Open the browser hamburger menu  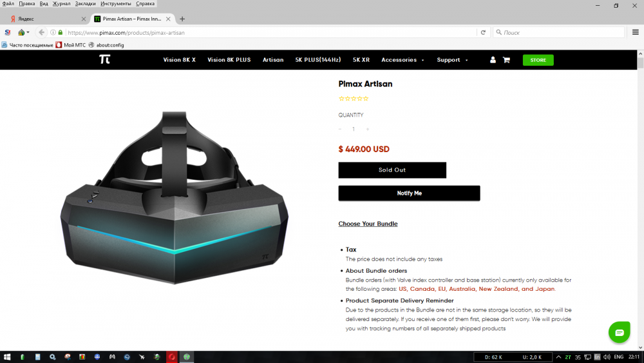click(636, 32)
